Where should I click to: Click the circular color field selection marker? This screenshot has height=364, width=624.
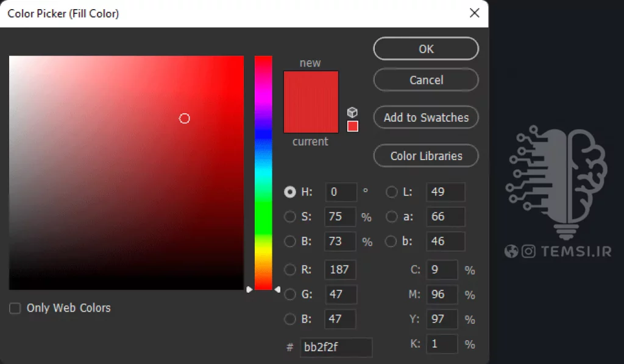[x=184, y=119]
